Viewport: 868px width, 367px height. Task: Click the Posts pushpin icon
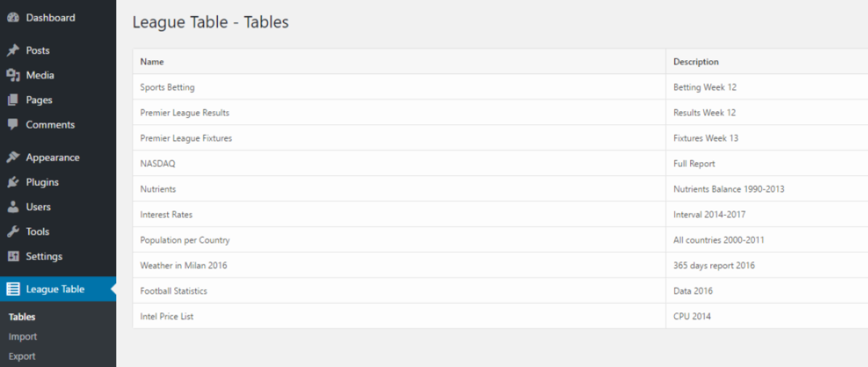(x=12, y=51)
